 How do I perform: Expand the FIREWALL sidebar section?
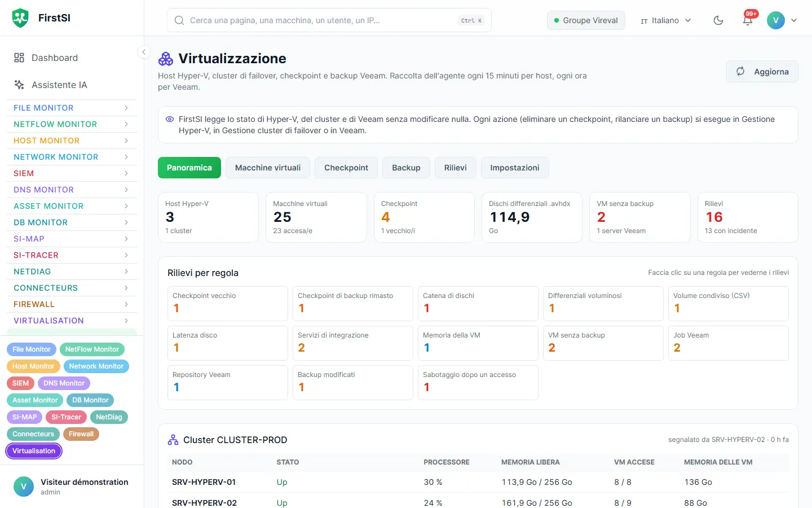(x=72, y=304)
